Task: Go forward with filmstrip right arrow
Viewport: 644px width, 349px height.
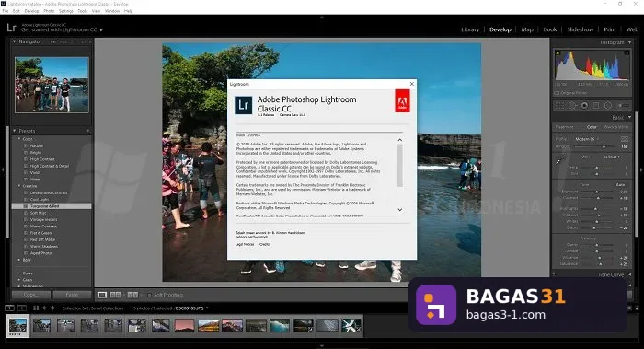Action: (52, 308)
